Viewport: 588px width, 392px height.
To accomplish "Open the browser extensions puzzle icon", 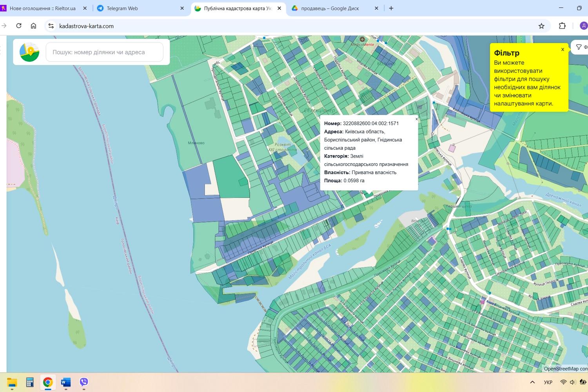I will point(562,26).
